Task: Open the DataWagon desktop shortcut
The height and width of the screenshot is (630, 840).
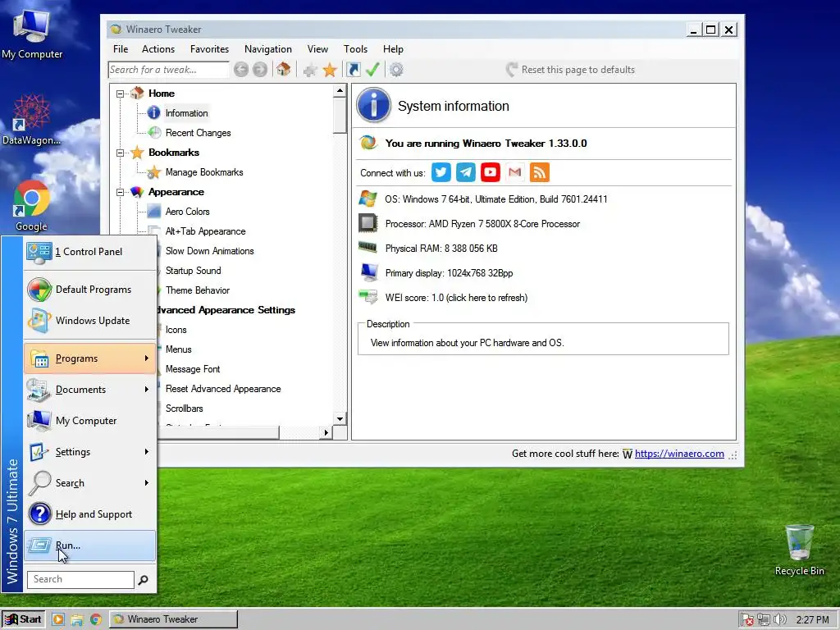Action: tap(31, 120)
